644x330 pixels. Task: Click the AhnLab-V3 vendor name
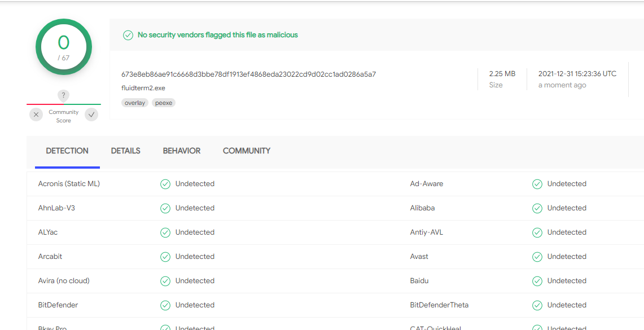pyautogui.click(x=56, y=208)
